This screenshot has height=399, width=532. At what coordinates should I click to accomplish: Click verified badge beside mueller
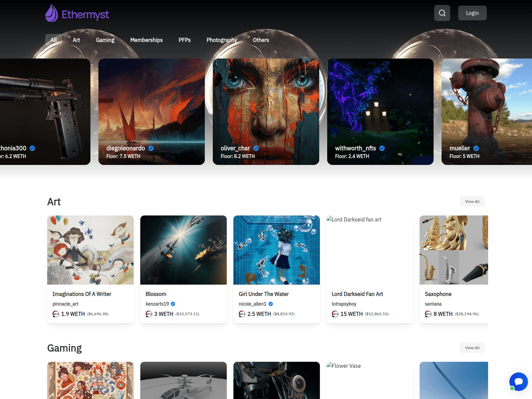pyautogui.click(x=476, y=148)
